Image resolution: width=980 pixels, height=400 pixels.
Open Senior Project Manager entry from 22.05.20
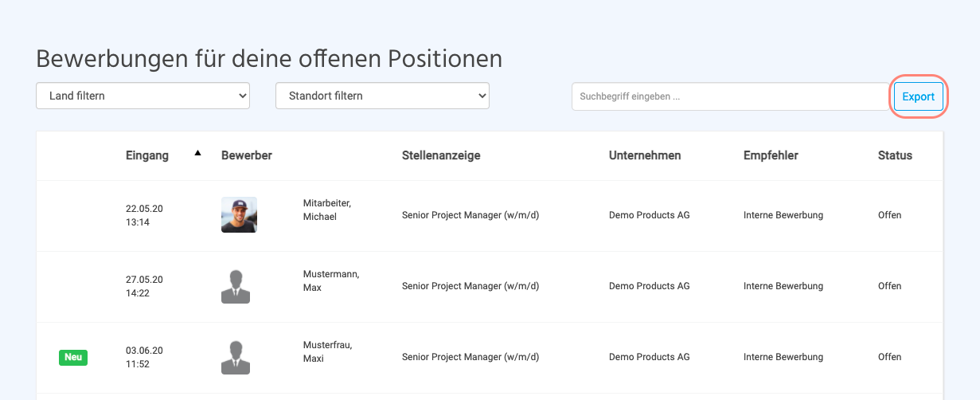point(470,215)
